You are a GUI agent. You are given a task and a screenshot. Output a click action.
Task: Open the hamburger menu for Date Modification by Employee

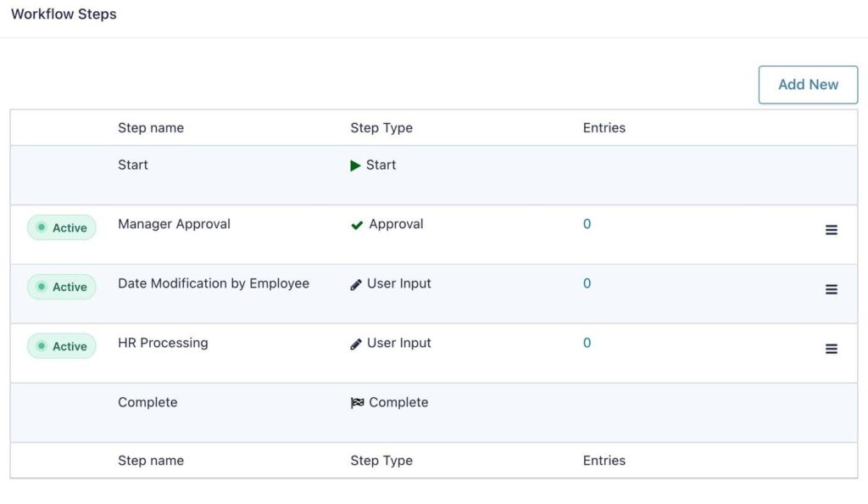(831, 288)
